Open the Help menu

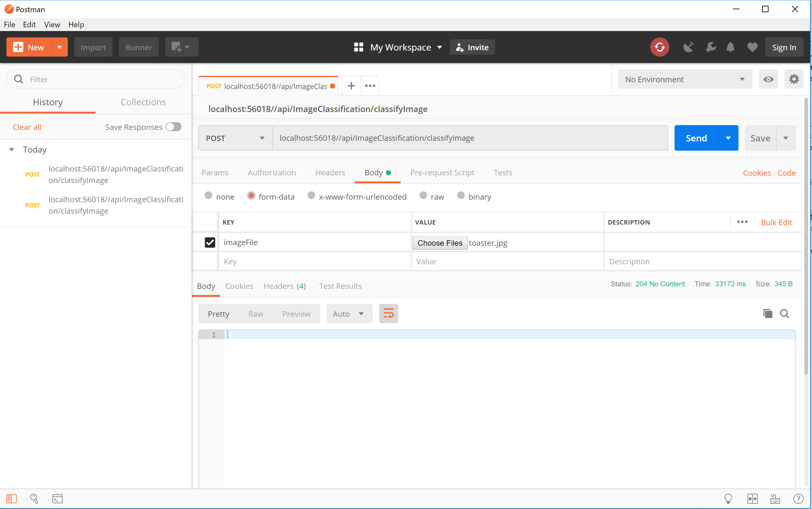pyautogui.click(x=76, y=25)
